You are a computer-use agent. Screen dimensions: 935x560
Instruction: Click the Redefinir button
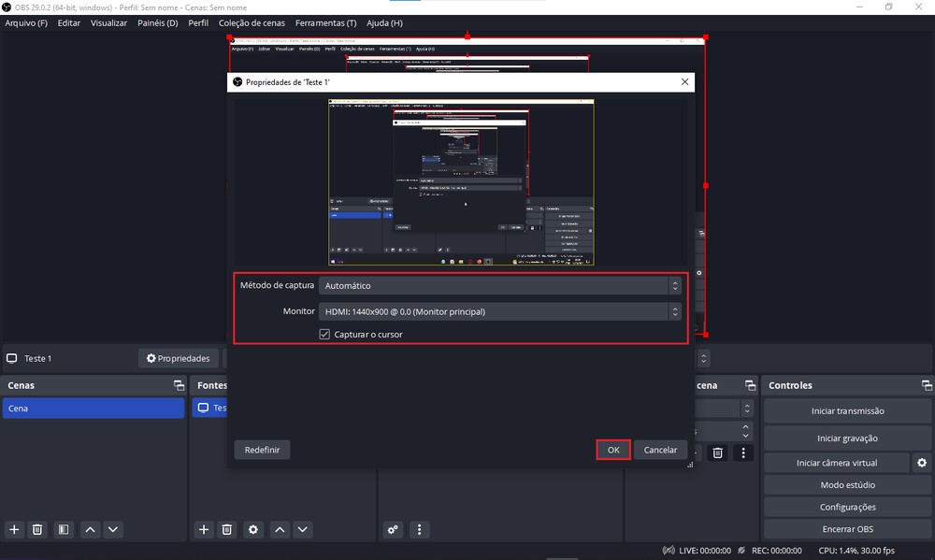click(262, 450)
